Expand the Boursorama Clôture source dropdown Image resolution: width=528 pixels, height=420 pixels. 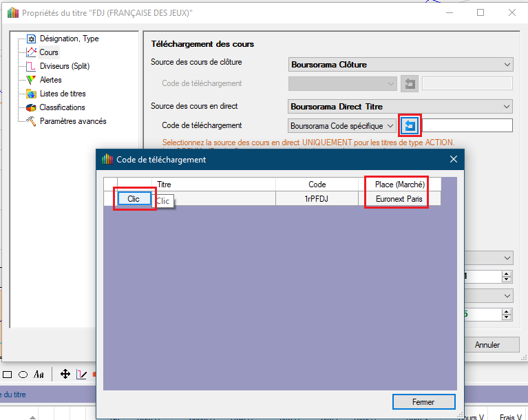click(401, 65)
